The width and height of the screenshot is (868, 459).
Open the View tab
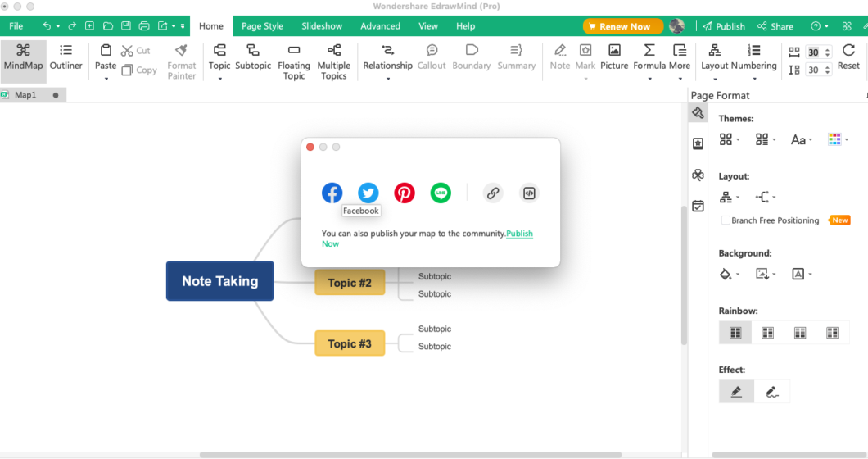428,26
